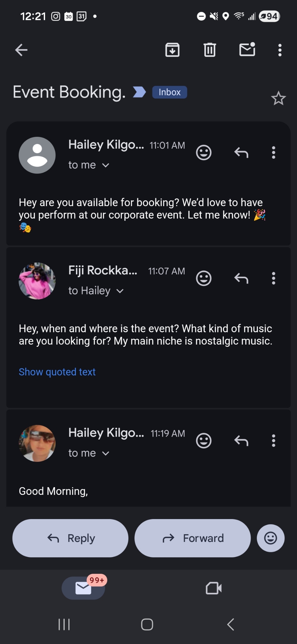Delete the conversation with trash icon
Image resolution: width=297 pixels, height=644 pixels.
coord(209,50)
